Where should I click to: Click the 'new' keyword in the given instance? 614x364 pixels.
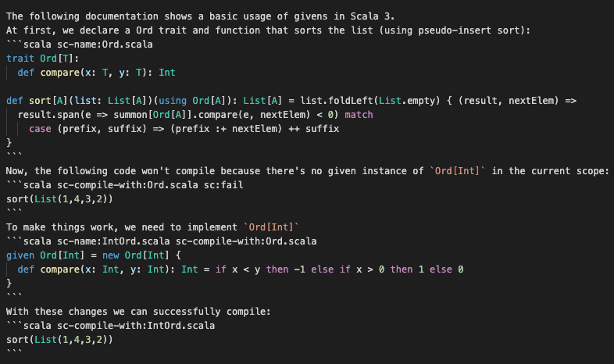(x=111, y=255)
